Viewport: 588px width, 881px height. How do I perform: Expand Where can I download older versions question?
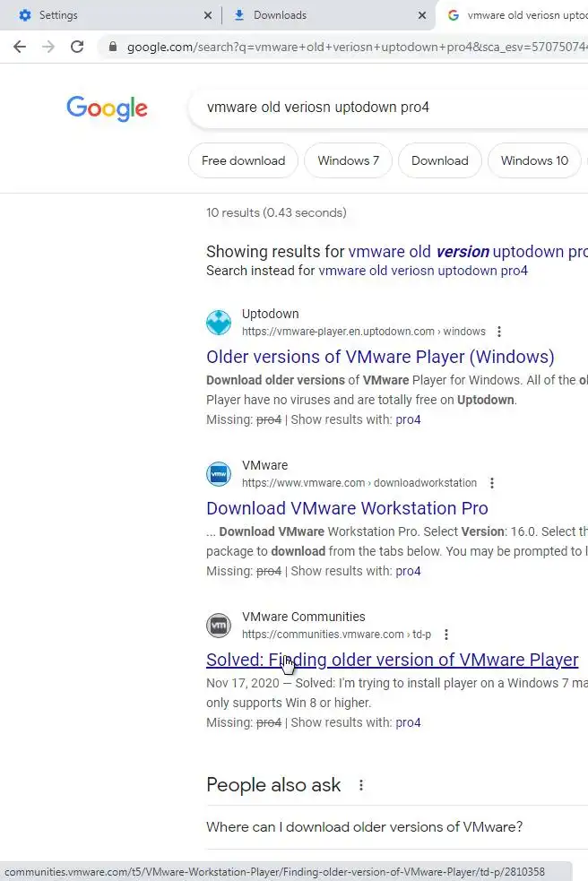pos(397,827)
